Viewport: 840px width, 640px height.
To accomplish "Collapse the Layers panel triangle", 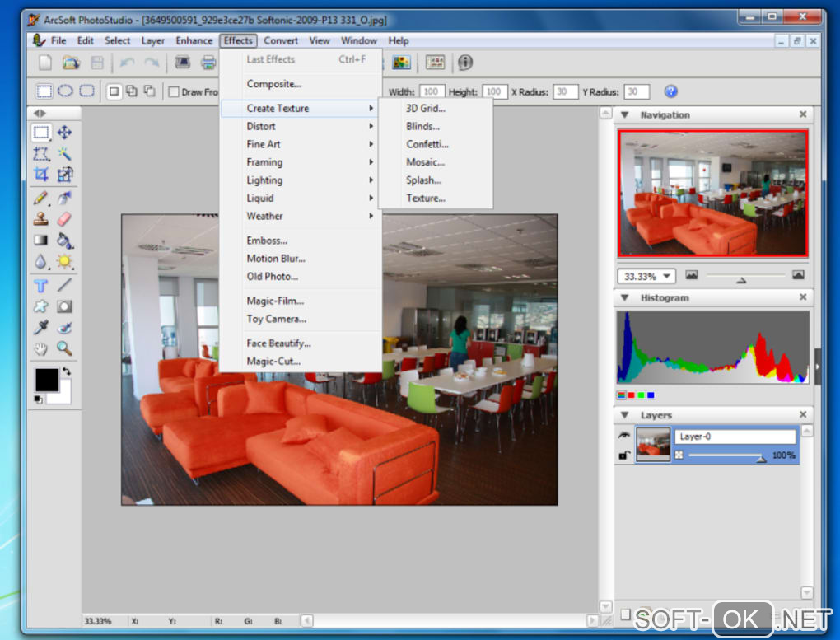I will click(624, 415).
